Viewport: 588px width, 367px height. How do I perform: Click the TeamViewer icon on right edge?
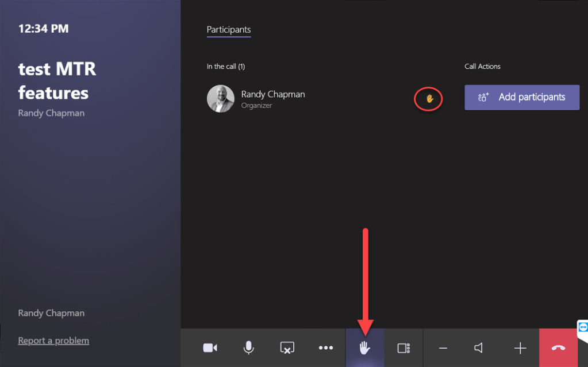583,327
